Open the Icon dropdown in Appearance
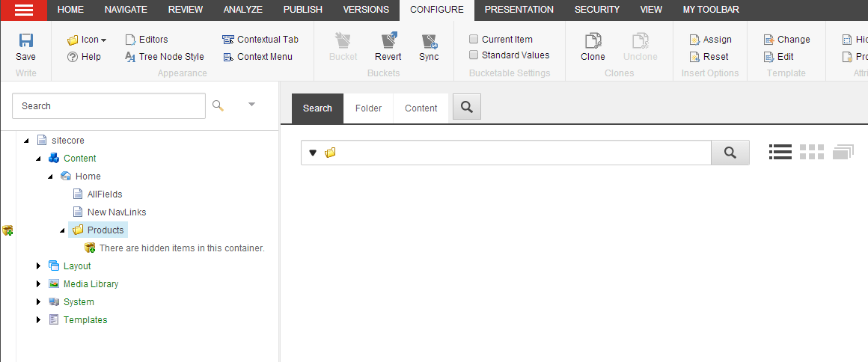The height and width of the screenshot is (362, 868). click(87, 40)
